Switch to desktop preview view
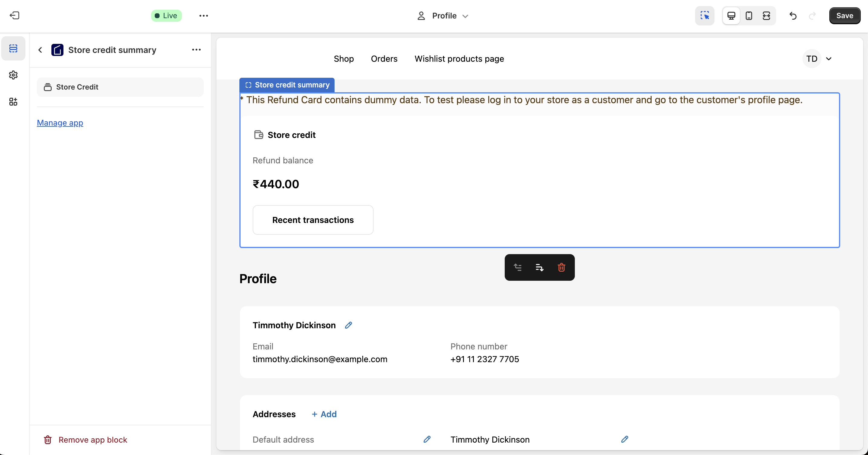Image resolution: width=868 pixels, height=455 pixels. click(x=731, y=15)
